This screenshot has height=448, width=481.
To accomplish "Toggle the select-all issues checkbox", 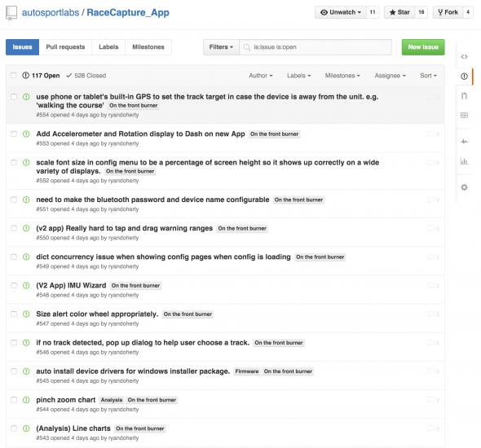I will click(x=14, y=76).
